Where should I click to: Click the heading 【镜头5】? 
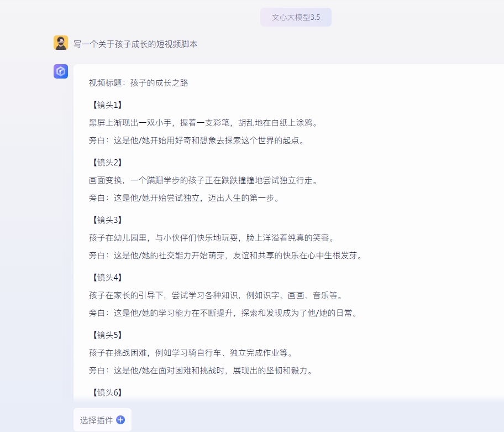pyautogui.click(x=107, y=335)
